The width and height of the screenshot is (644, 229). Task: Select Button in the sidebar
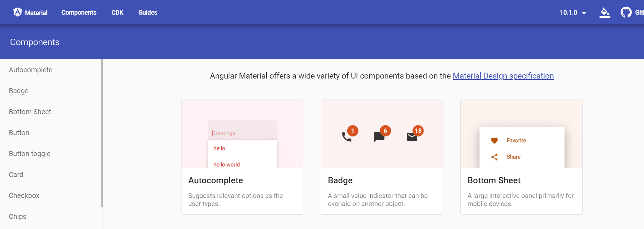pos(19,133)
